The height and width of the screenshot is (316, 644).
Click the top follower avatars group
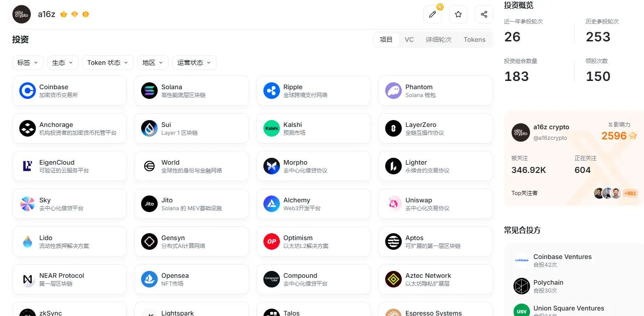click(x=607, y=193)
